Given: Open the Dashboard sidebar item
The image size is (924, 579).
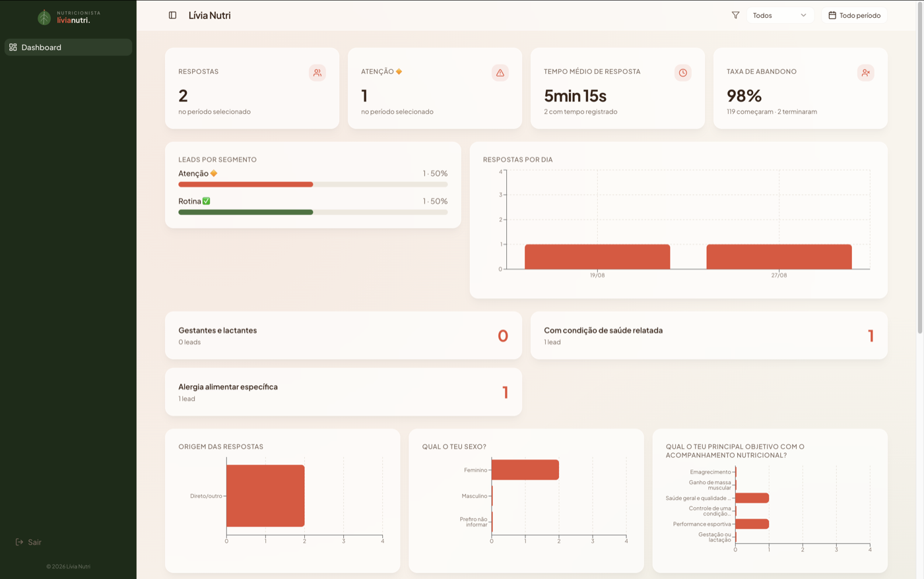Looking at the screenshot, I should (x=69, y=47).
